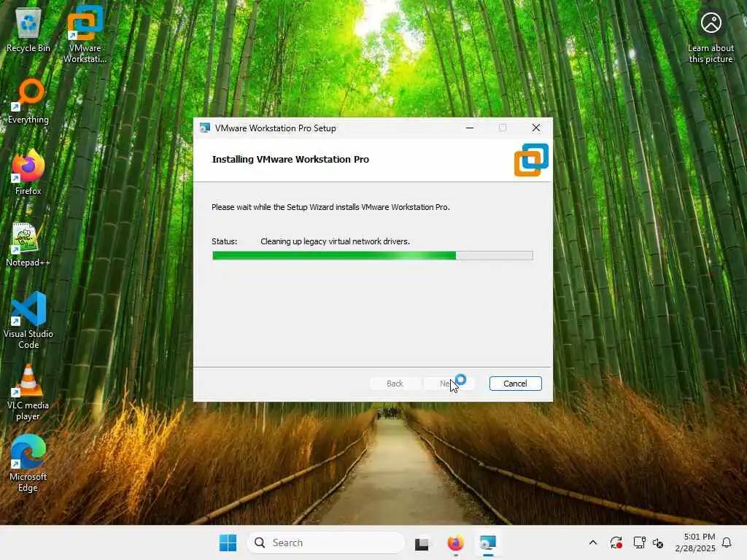The height and width of the screenshot is (560, 747).
Task: Select the Firefox desktop shortcut
Action: 28,172
